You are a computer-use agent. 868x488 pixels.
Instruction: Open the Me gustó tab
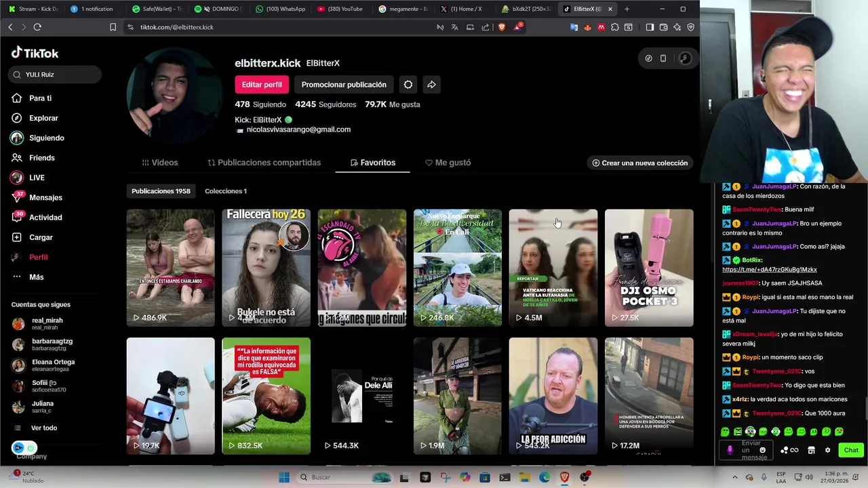(x=448, y=163)
